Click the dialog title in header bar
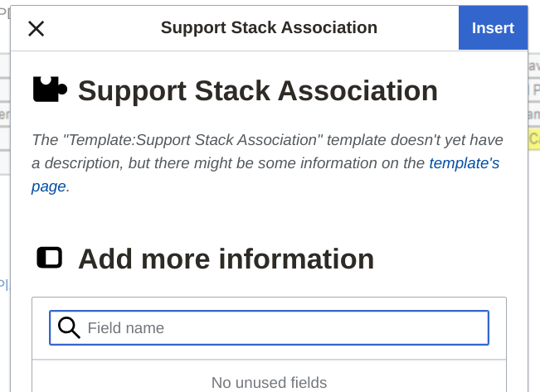Viewport: 540px width, 392px height. tap(269, 28)
